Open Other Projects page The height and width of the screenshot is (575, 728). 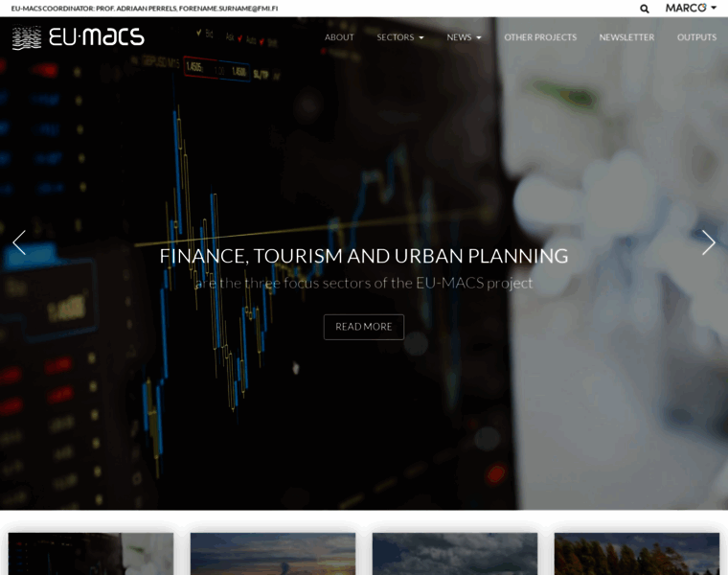[540, 37]
